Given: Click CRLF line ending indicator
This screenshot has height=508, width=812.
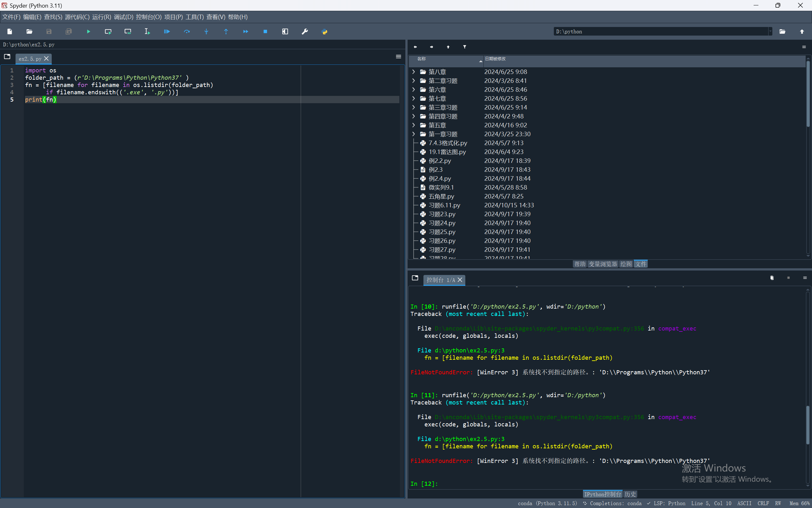Looking at the screenshot, I should coord(763,503).
